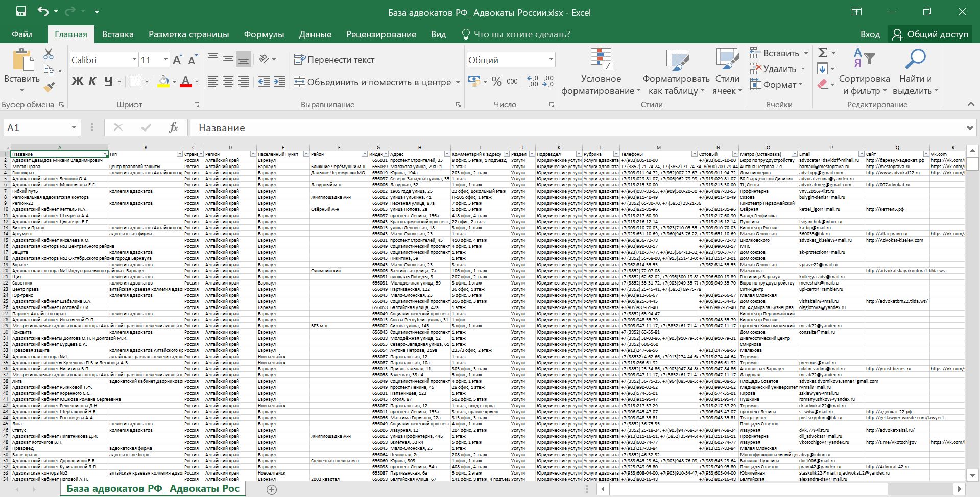Click the increase font size icon
The width and height of the screenshot is (980, 497).
point(177,60)
